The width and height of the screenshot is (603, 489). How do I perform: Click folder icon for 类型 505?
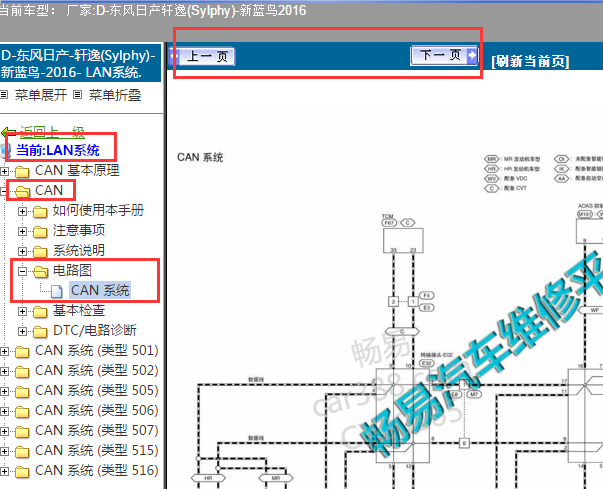pyautogui.click(x=22, y=391)
